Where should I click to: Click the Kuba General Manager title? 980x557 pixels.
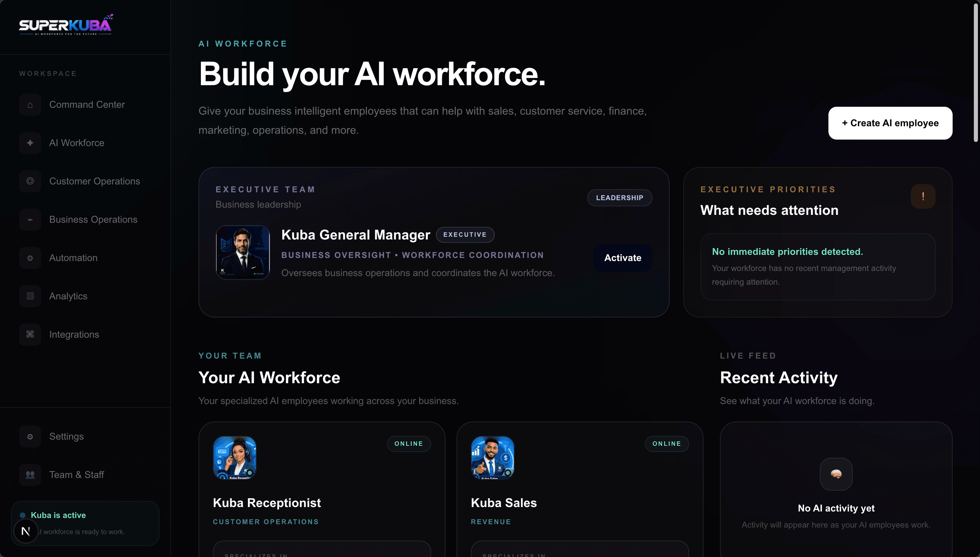(x=356, y=235)
